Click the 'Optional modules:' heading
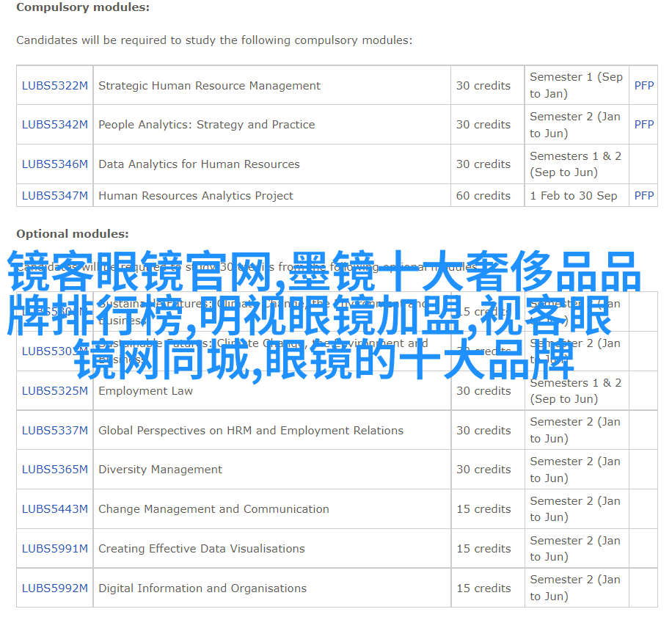 pos(73,233)
